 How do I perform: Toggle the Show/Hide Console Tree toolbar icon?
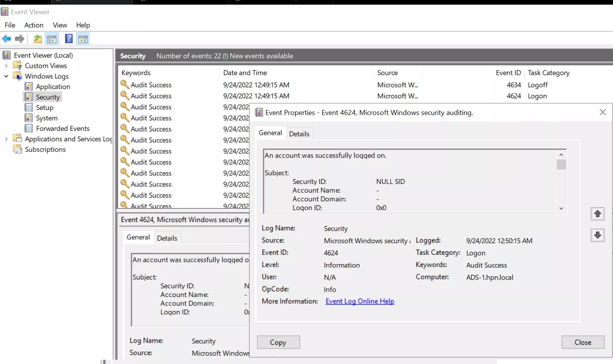(52, 39)
